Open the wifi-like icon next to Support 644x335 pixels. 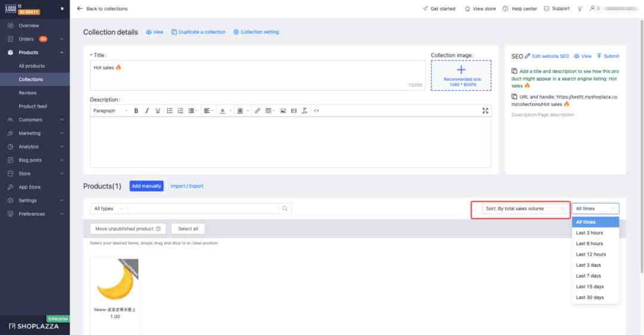pos(580,8)
